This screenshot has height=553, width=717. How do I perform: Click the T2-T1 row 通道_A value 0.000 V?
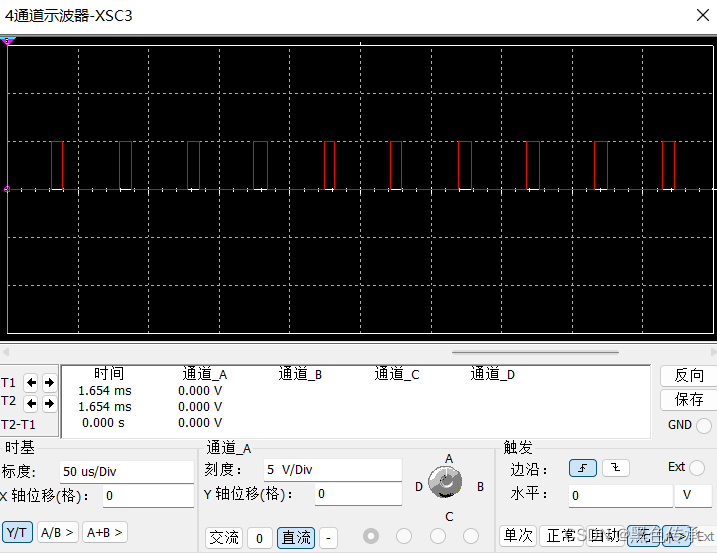(x=200, y=423)
